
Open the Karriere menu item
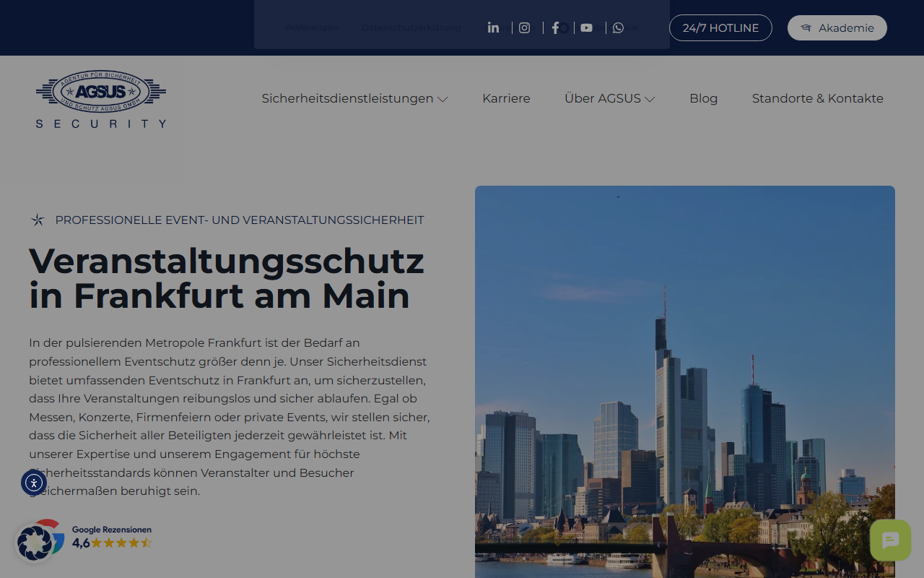[x=506, y=98]
